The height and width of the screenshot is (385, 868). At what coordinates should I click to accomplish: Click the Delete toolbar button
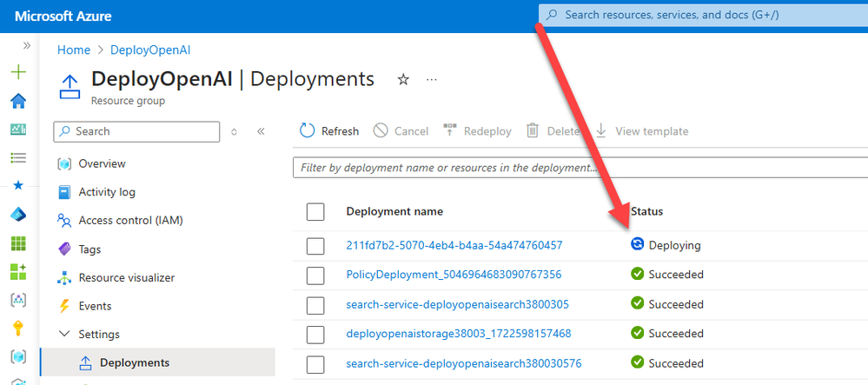pyautogui.click(x=553, y=131)
